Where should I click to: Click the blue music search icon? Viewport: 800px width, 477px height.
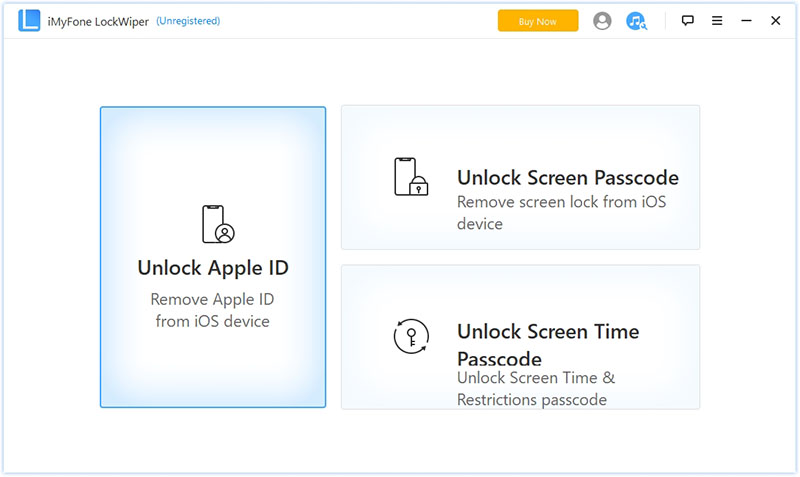636,21
